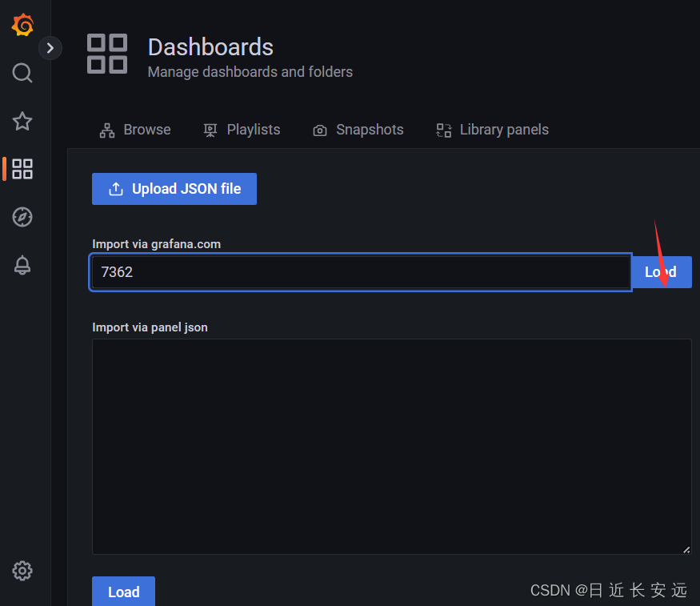700x606 pixels.
Task: Click the text area resize handle
Action: [686, 550]
